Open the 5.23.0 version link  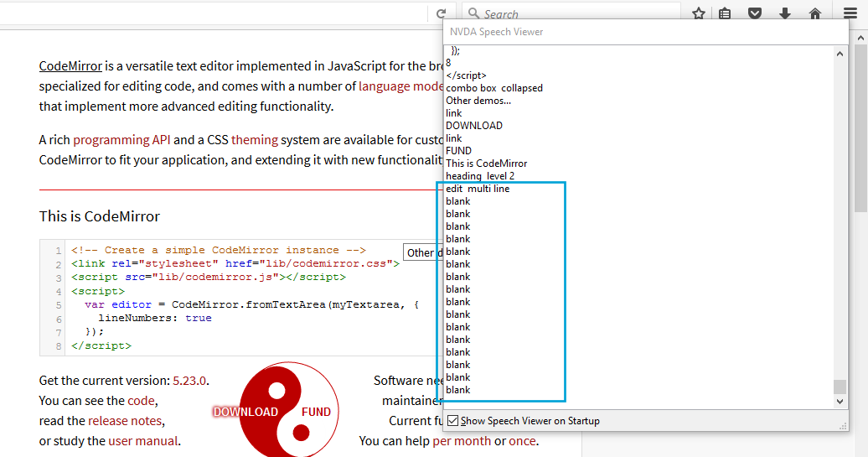coord(189,381)
